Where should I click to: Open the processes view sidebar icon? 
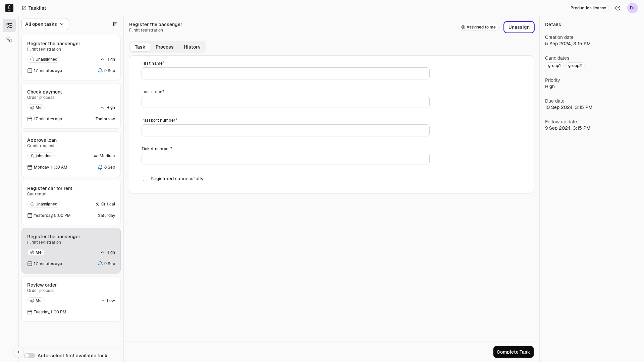(9, 40)
